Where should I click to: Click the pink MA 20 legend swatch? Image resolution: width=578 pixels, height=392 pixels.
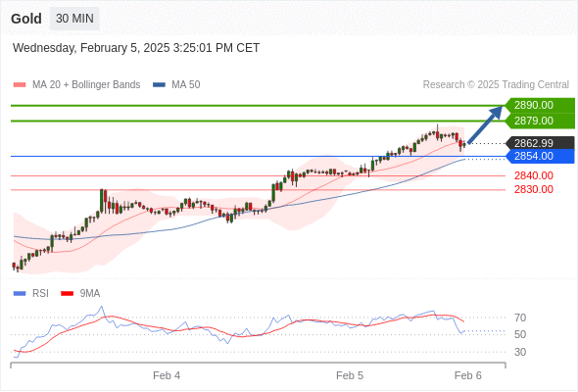tap(20, 85)
